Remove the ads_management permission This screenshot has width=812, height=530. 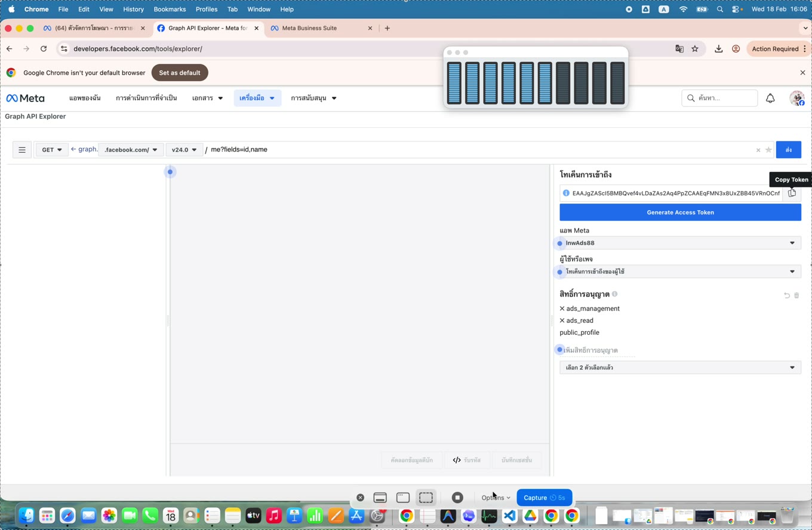[x=562, y=309]
